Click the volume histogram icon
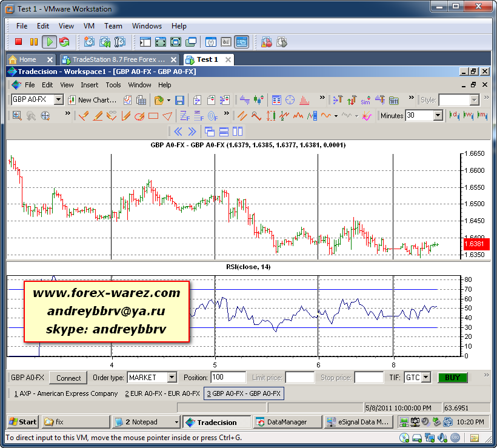The image size is (497, 448). (x=305, y=100)
